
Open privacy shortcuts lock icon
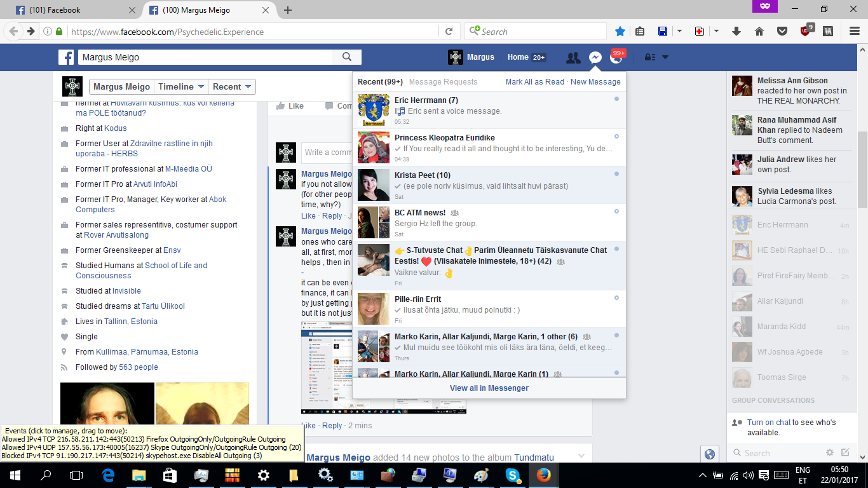649,57
